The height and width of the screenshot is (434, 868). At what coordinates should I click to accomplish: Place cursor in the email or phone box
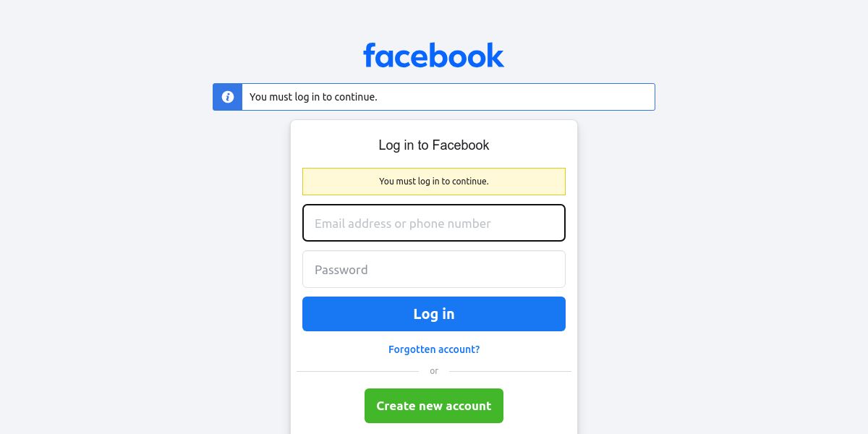(x=434, y=223)
